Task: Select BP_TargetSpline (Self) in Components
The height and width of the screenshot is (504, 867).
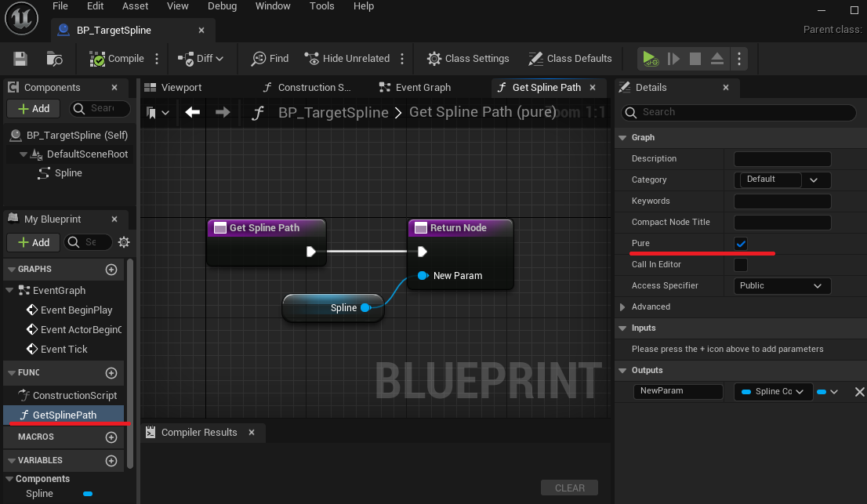Action: 68,135
